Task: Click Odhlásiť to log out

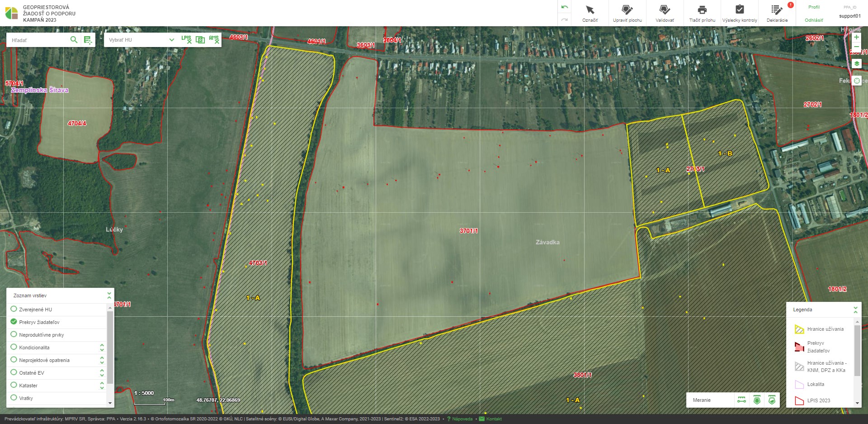Action: pos(814,20)
